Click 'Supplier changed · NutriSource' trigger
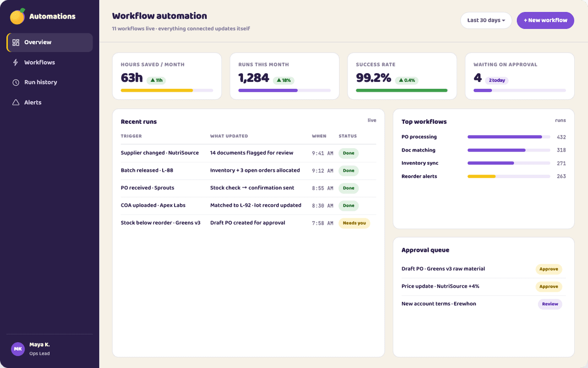This screenshot has height=368, width=588. (160, 153)
